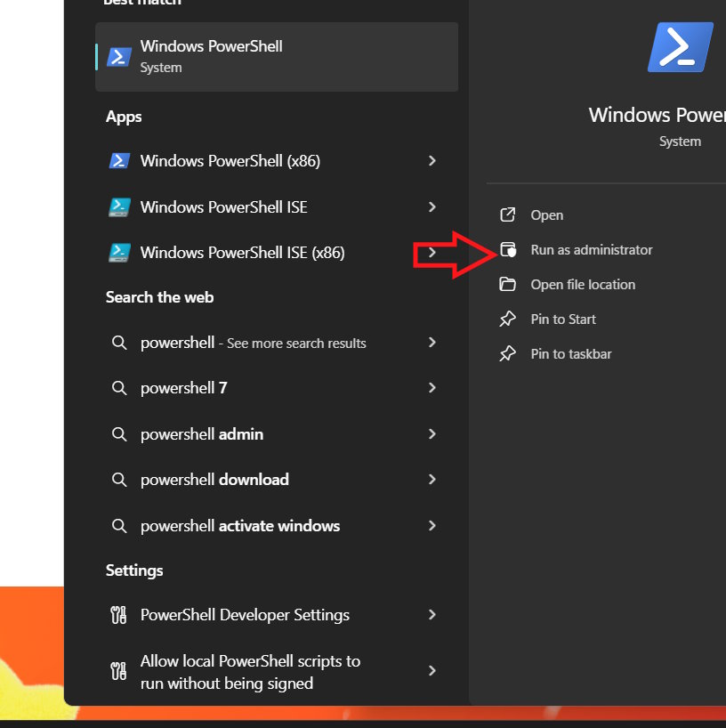Expand the chevron next to powershell 7

pos(432,388)
